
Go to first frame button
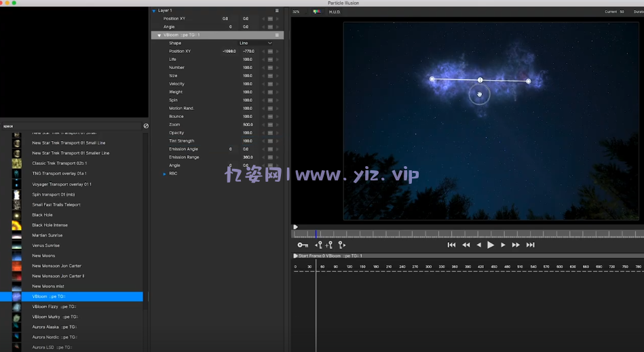pos(451,245)
